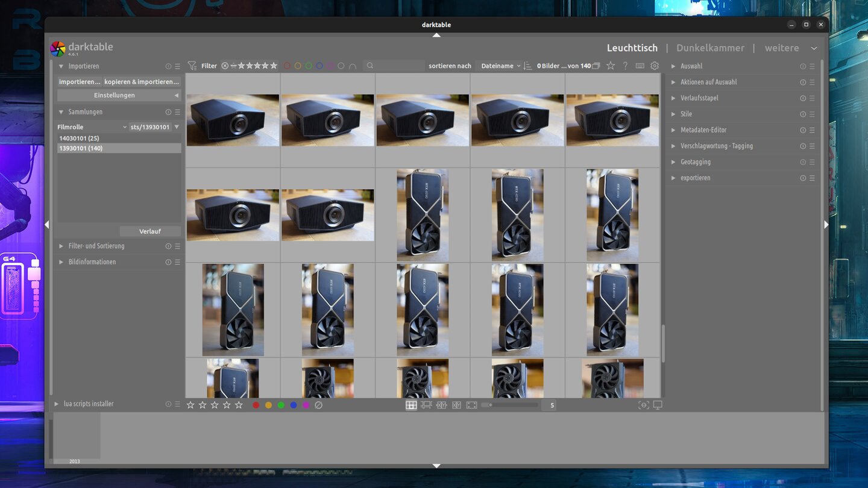This screenshot has height=488, width=868.
Task: Click the second display monitor icon
Action: 658,405
